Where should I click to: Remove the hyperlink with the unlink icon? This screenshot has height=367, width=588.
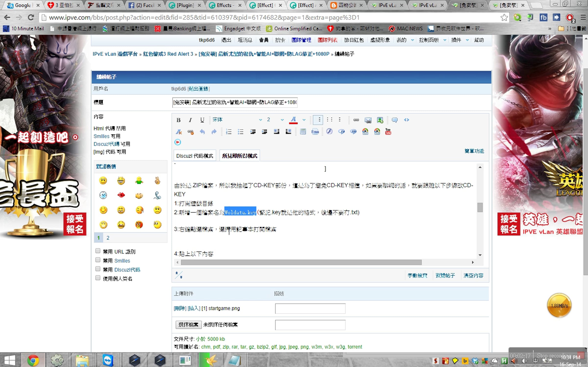(x=190, y=132)
